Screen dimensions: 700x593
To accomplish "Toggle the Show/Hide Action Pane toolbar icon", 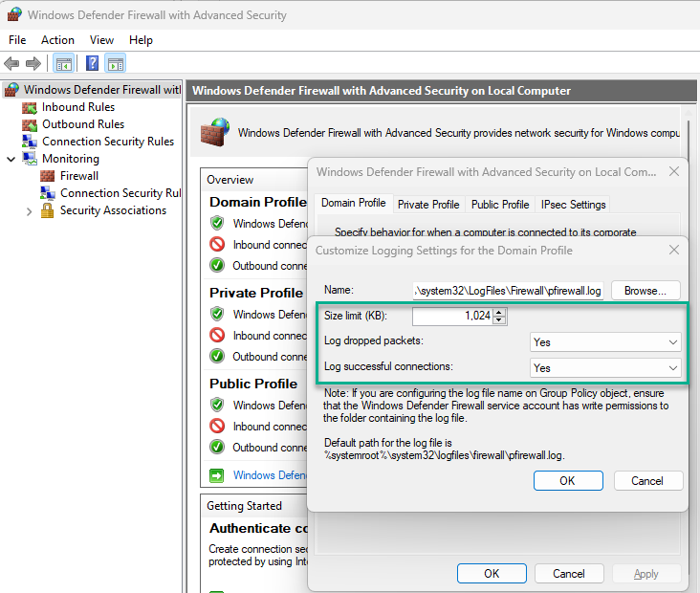I will tap(115, 64).
